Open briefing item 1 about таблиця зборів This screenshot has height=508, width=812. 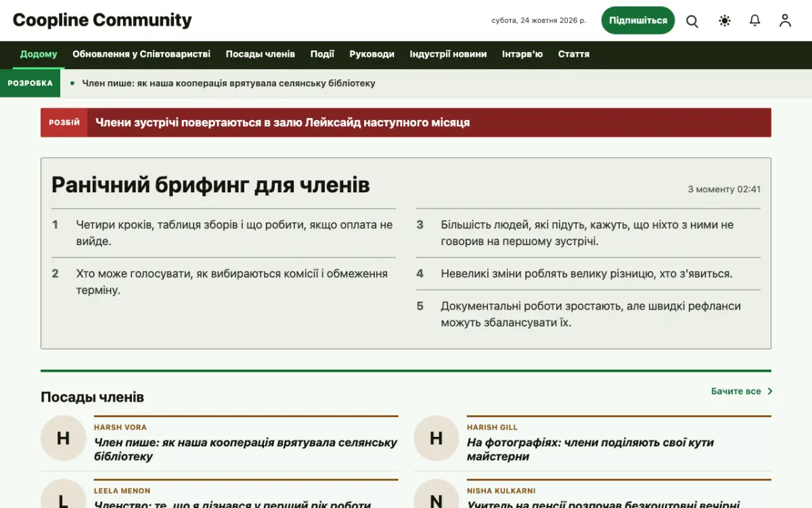(223, 233)
